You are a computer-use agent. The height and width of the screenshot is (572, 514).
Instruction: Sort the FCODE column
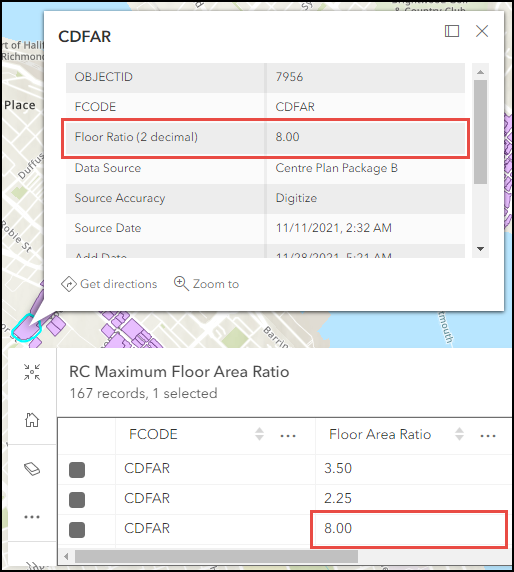tap(259, 434)
